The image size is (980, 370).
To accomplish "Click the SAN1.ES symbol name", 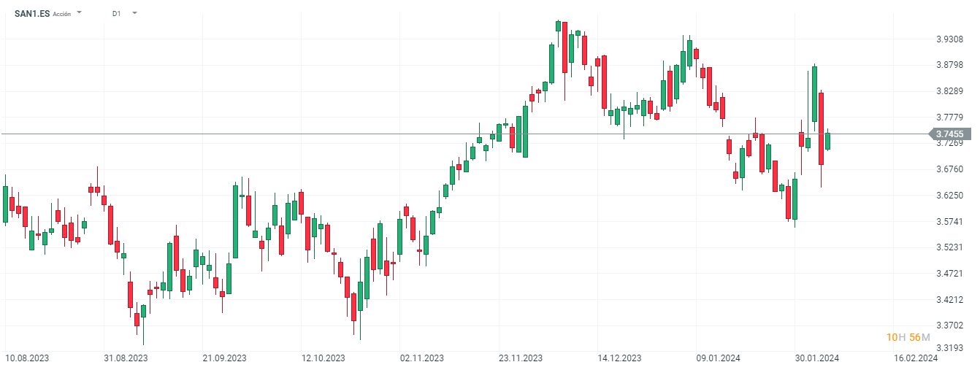I will coord(32,13).
